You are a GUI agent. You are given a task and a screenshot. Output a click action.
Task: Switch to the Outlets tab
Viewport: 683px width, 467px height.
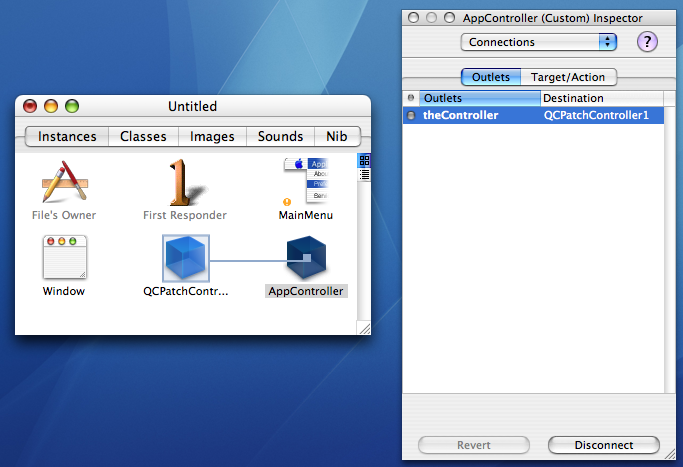pos(491,77)
